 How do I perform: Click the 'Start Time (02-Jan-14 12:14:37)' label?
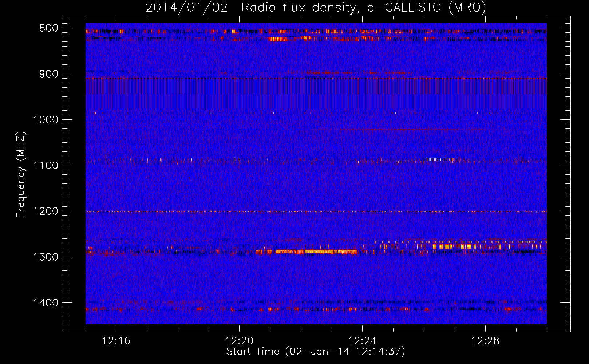pos(316,352)
